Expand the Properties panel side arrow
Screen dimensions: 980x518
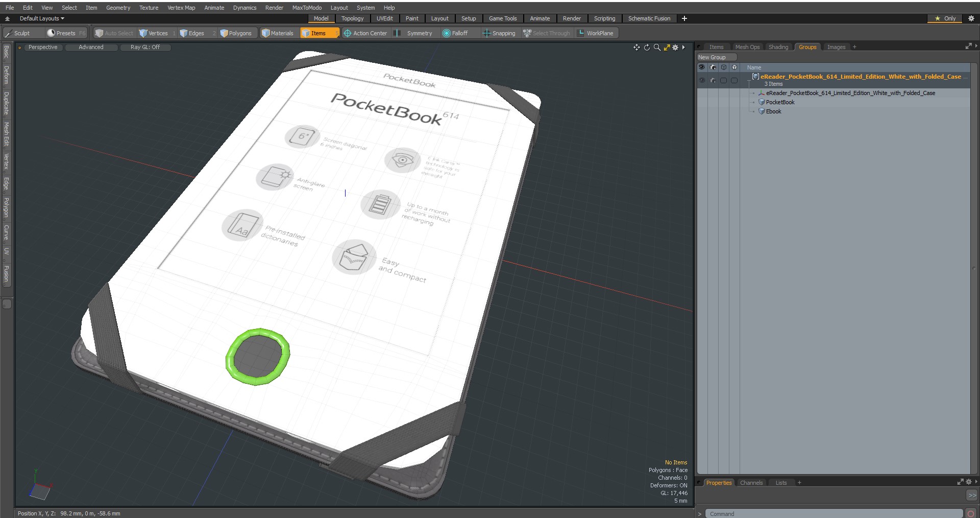point(976,482)
